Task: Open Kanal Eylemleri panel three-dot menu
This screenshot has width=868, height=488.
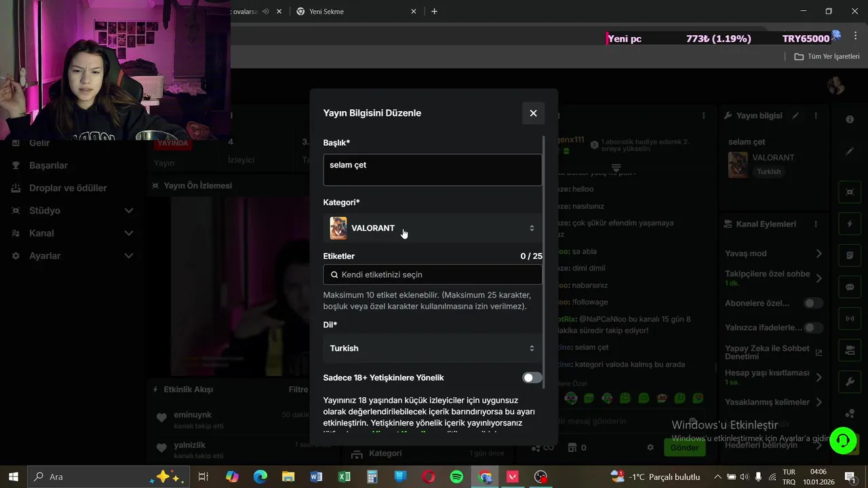Action: point(816,224)
